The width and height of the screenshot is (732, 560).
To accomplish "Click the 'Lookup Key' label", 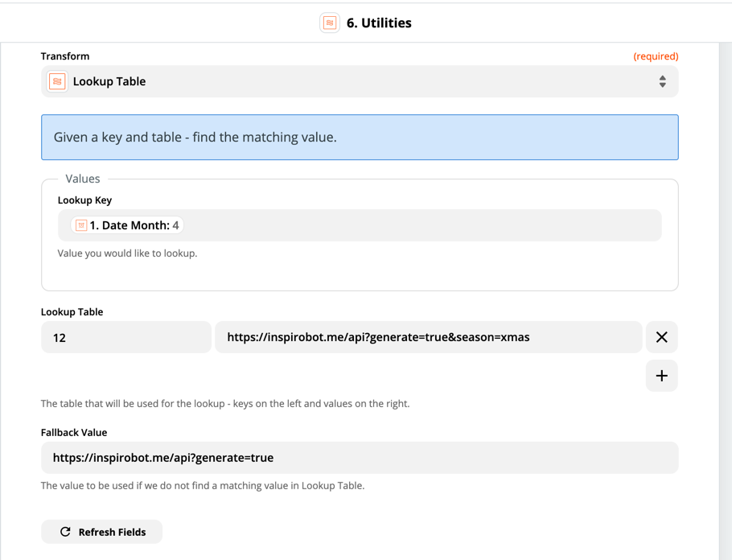I will [x=84, y=200].
